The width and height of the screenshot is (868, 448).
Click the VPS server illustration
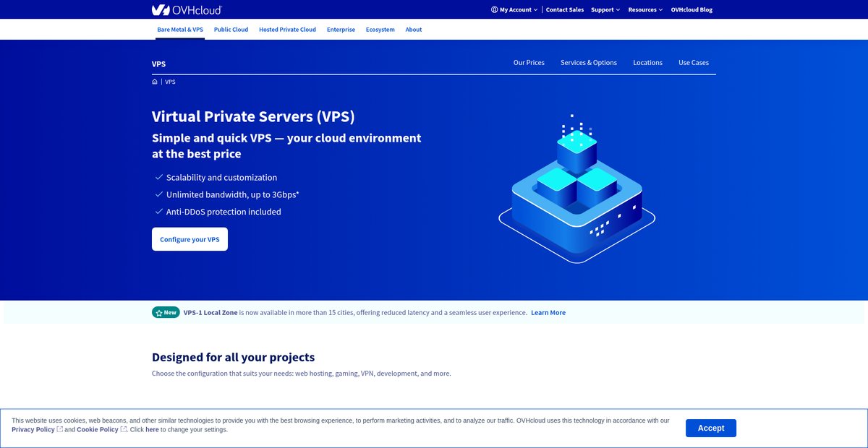576,189
